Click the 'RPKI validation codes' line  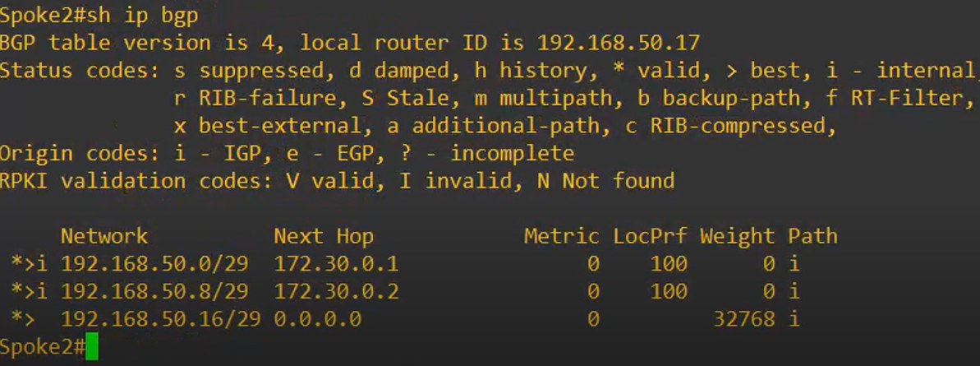click(338, 181)
